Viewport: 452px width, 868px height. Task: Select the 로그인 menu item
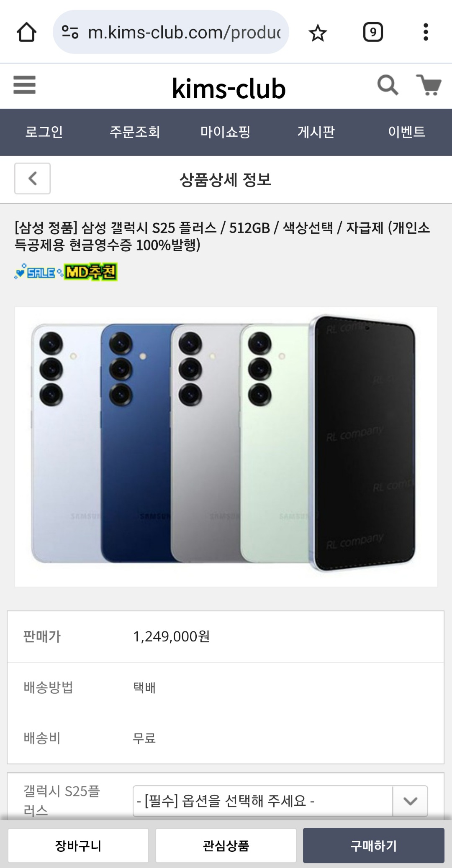[x=44, y=132]
